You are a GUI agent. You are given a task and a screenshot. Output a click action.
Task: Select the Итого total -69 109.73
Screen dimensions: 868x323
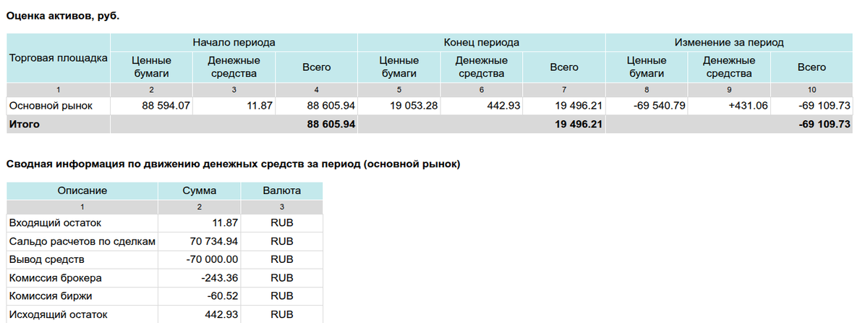coord(825,125)
